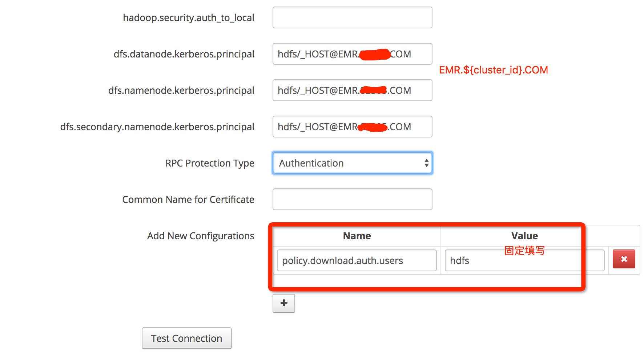Click the policy.download.auth.users name field

click(x=357, y=260)
